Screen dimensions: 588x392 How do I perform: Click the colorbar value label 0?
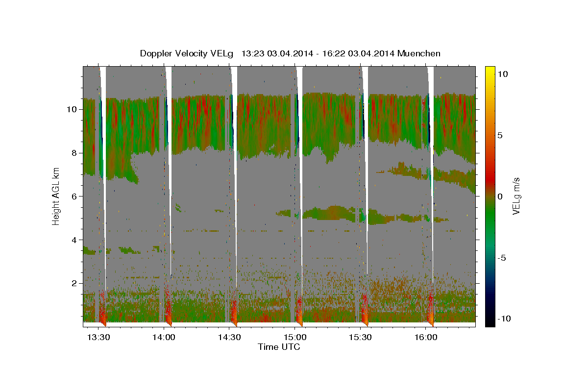500,196
